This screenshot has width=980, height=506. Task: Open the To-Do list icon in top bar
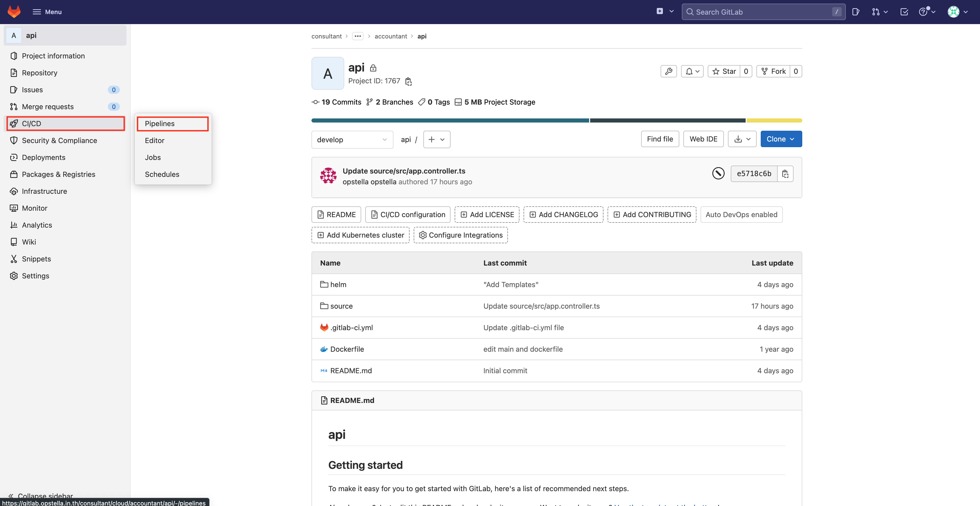pos(904,12)
